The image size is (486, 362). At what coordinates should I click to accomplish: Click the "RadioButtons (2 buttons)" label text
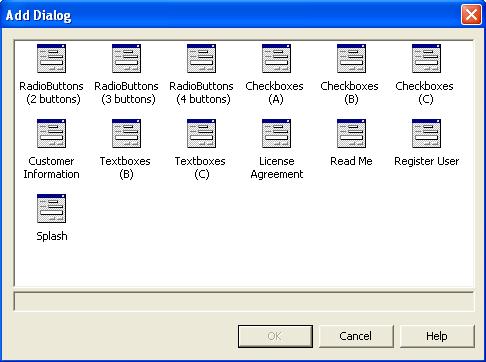(x=51, y=93)
